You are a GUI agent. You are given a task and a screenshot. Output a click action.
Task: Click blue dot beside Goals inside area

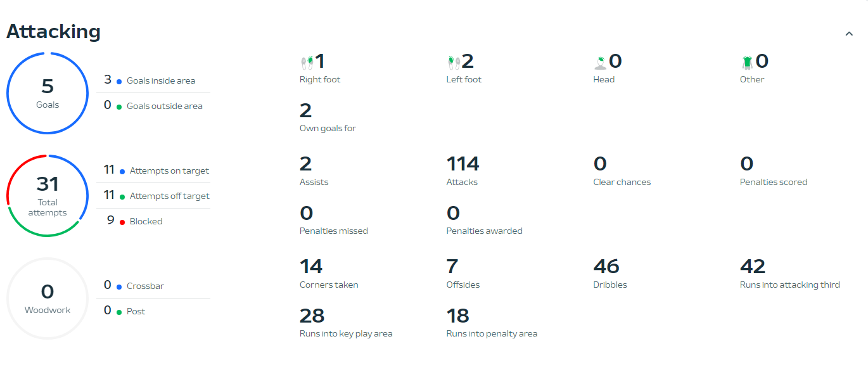pos(119,81)
